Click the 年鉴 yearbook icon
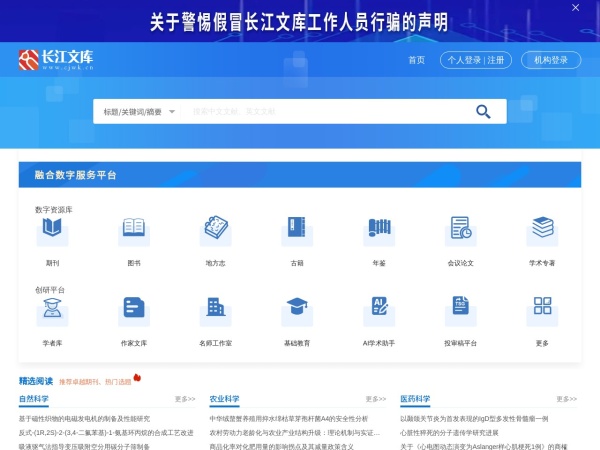The width and height of the screenshot is (600, 450). click(379, 230)
